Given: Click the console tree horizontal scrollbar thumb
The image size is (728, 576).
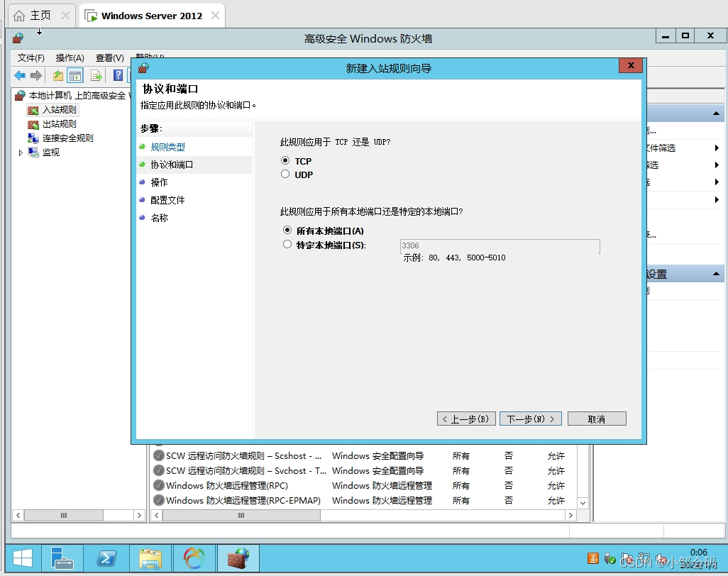Looking at the screenshot, I should (x=64, y=515).
